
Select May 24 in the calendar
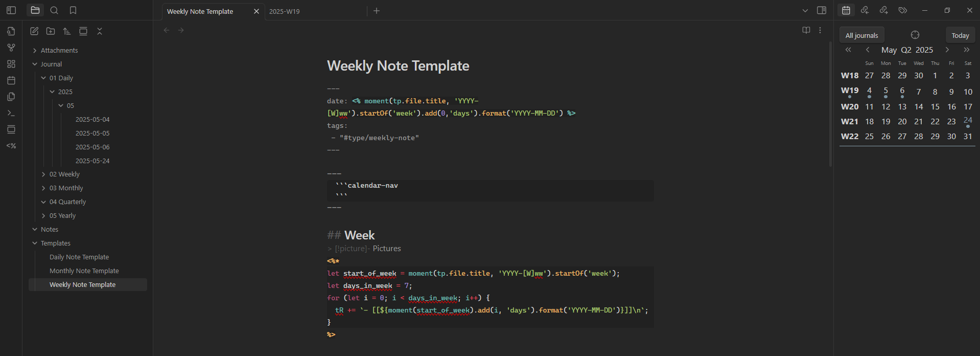968,121
